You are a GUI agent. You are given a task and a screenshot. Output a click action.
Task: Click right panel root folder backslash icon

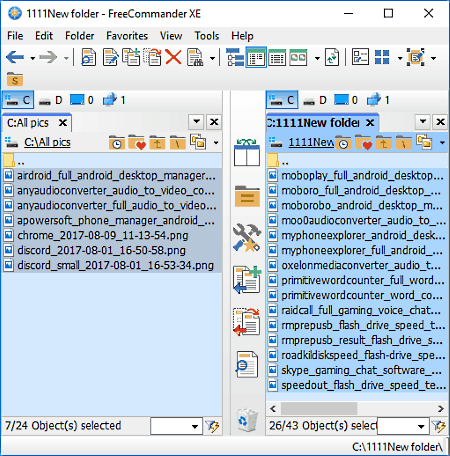(x=404, y=142)
